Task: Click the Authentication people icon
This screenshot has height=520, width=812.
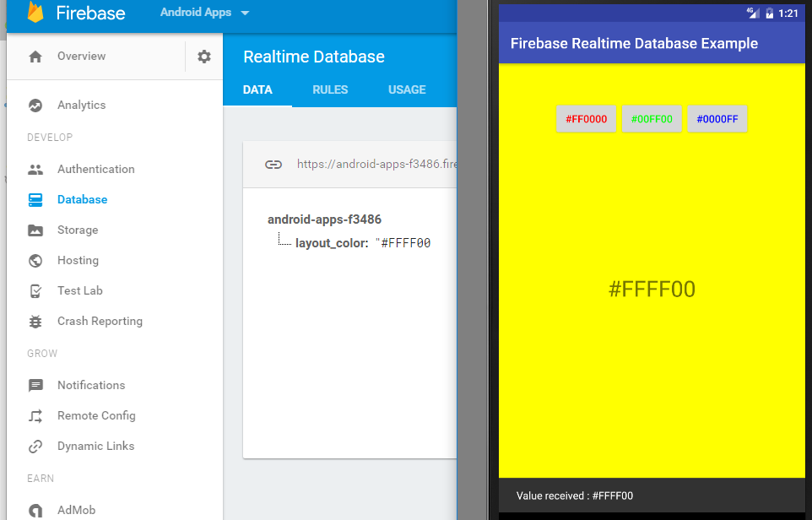Action: (35, 170)
